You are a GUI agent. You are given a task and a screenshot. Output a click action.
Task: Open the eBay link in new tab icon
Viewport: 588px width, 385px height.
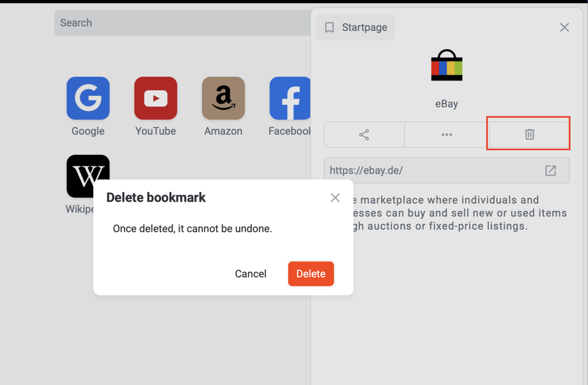[550, 171]
